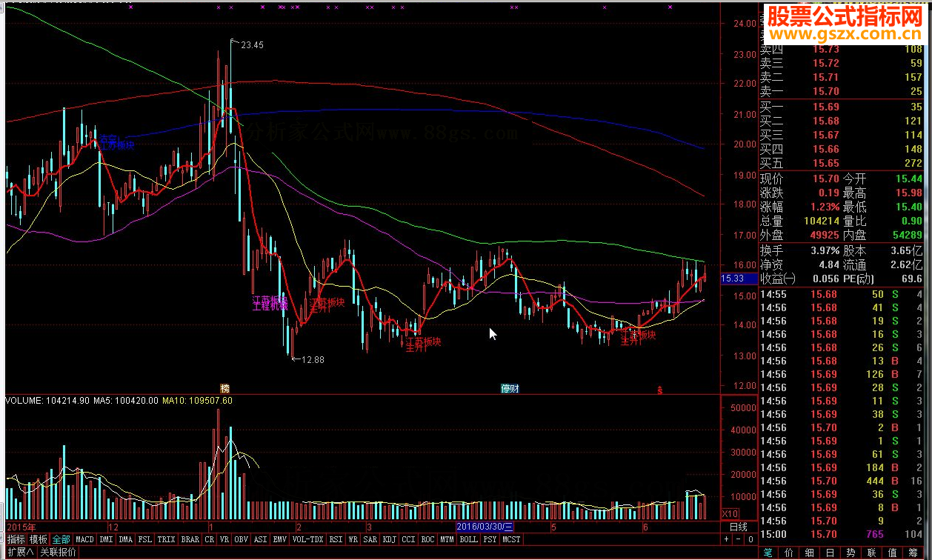
Task: Click the 卖一 ask price 15.70
Action: [x=826, y=92]
